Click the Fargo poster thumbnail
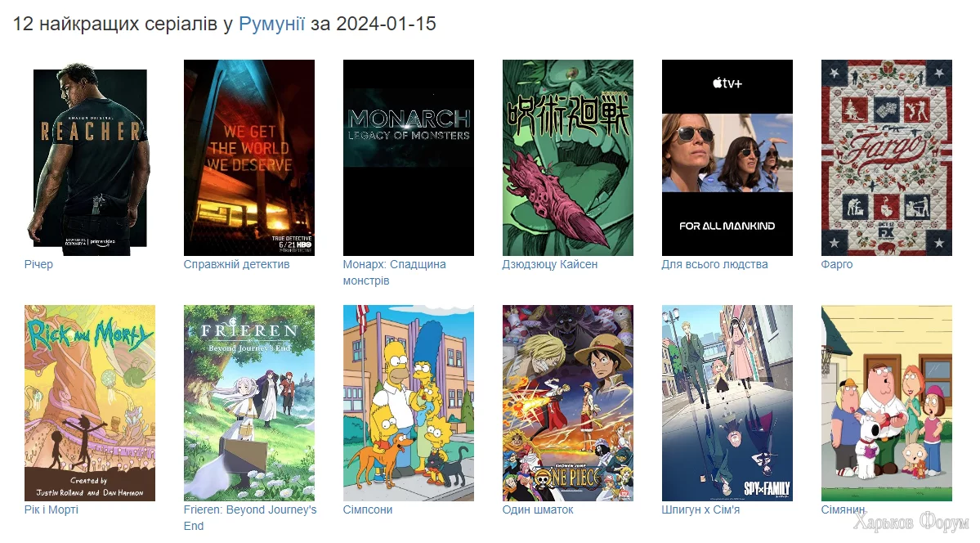980x543 pixels. point(887,158)
